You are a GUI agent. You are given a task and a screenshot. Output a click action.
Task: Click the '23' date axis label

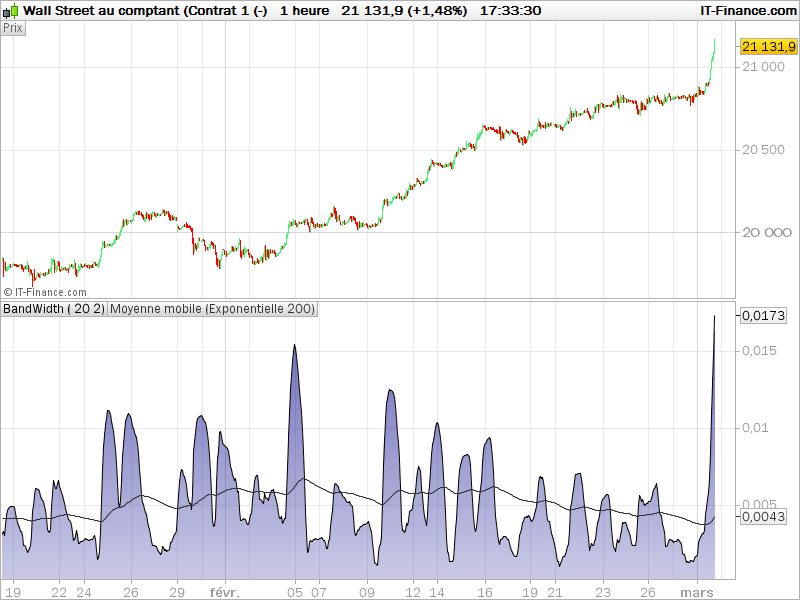[603, 592]
